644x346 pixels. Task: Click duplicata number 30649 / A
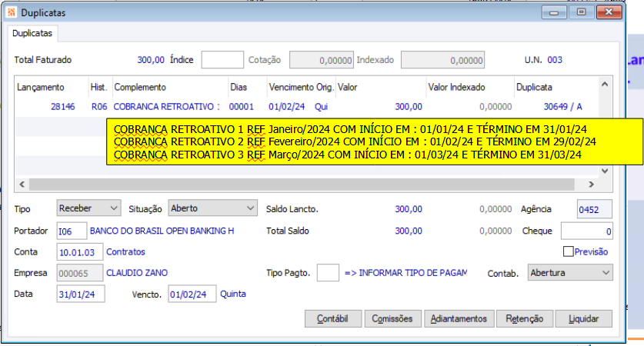(562, 107)
